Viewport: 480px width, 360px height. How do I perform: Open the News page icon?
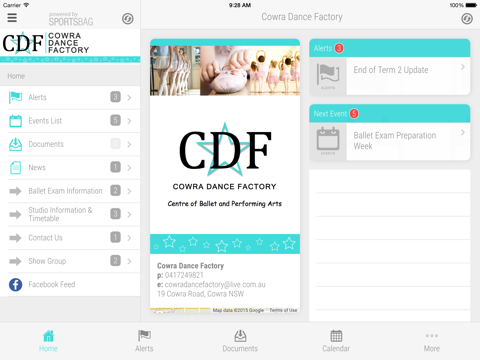tap(15, 168)
